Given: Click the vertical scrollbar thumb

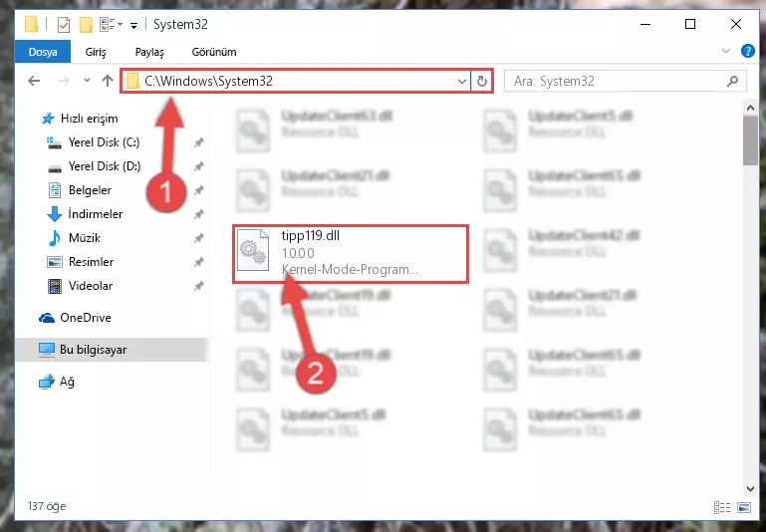Looking at the screenshot, I should 750,140.
